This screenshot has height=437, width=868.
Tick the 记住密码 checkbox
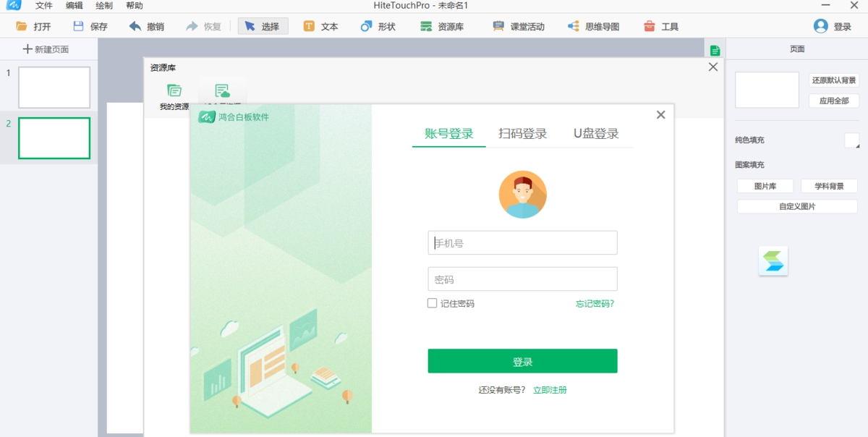tap(432, 304)
